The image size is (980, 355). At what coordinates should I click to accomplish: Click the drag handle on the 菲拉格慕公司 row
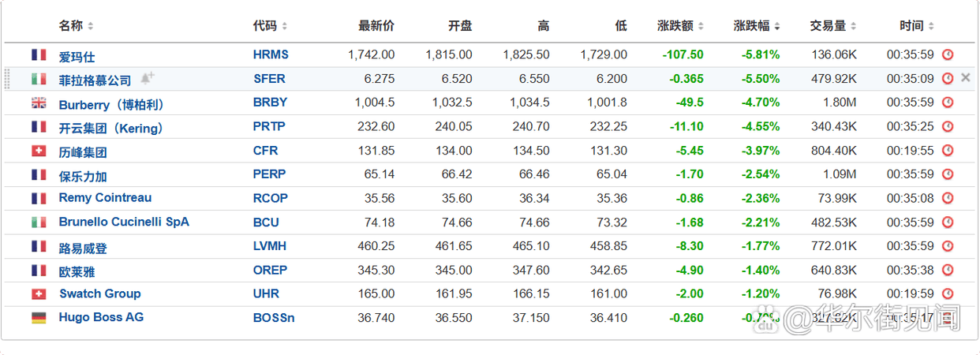8,78
